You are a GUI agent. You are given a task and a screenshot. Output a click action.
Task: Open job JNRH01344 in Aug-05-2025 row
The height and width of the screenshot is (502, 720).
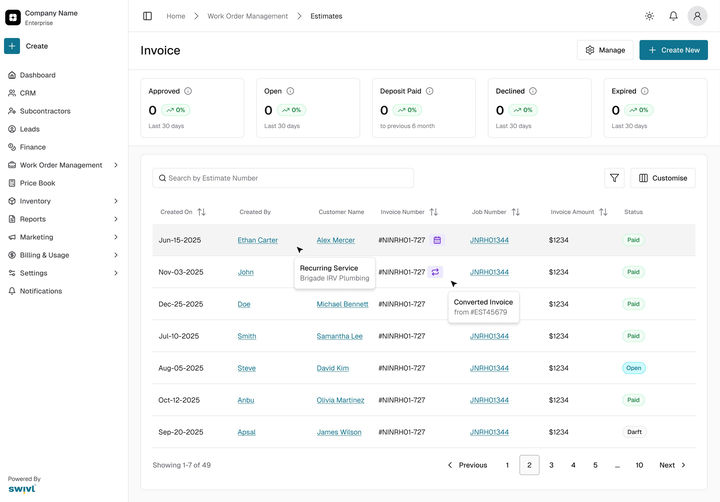pyautogui.click(x=489, y=368)
